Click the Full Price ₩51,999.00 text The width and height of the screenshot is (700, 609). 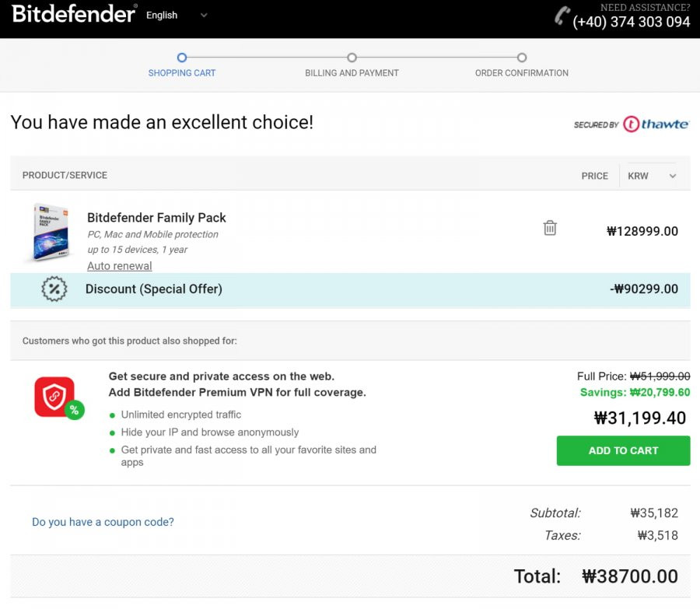pyautogui.click(x=633, y=376)
